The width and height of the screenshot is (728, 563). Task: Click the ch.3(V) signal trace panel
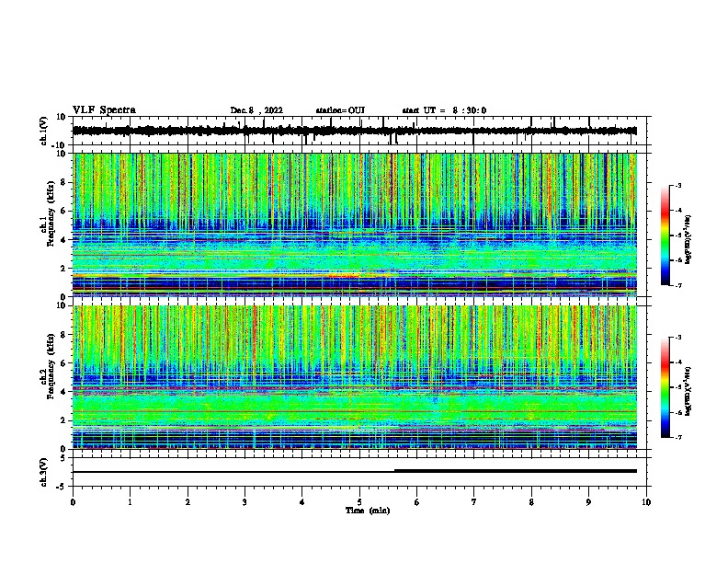[x=359, y=472]
